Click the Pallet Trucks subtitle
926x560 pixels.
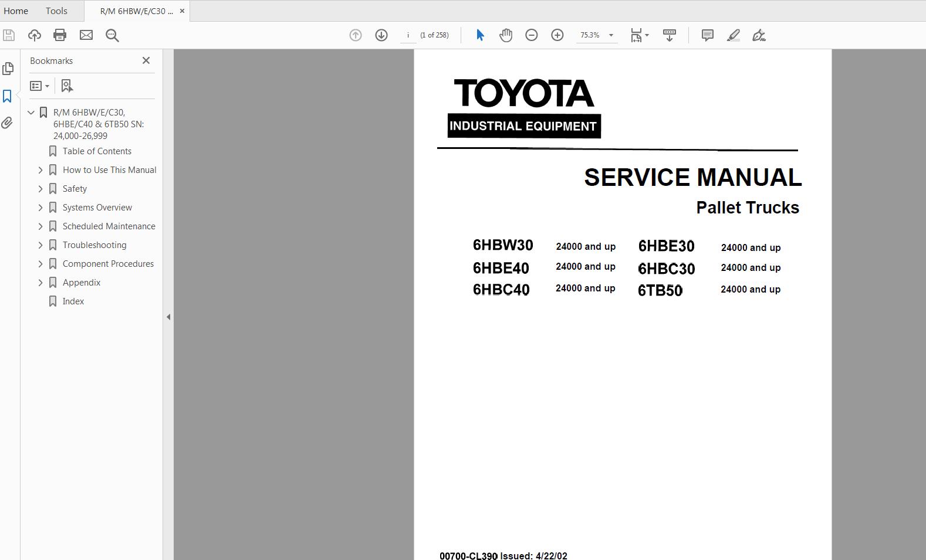(x=748, y=208)
